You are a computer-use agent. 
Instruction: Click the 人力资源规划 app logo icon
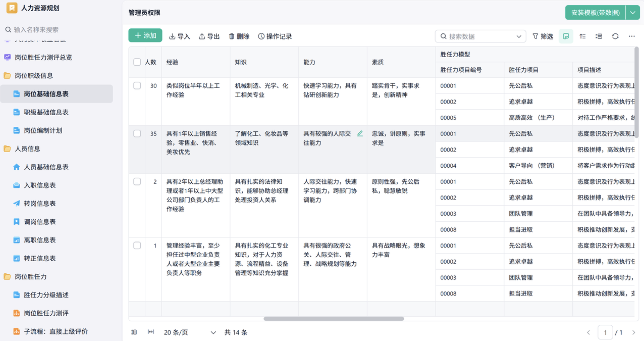[x=12, y=8]
